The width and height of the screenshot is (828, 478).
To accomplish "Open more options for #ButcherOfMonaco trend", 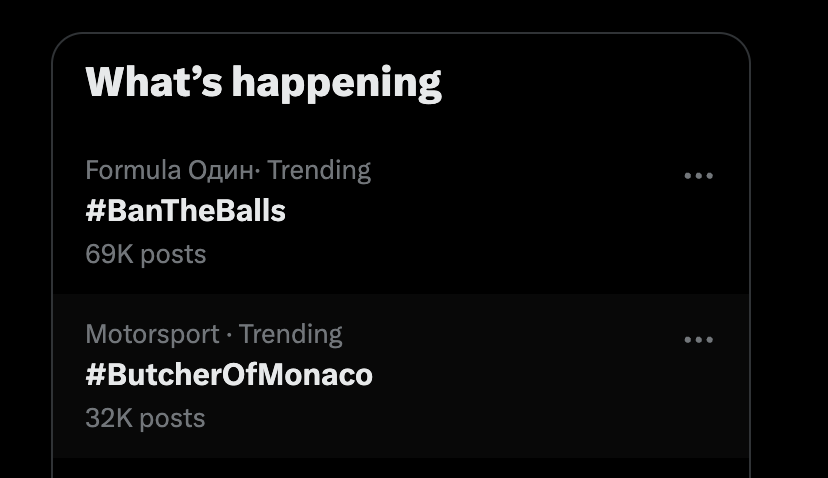I will (x=698, y=340).
